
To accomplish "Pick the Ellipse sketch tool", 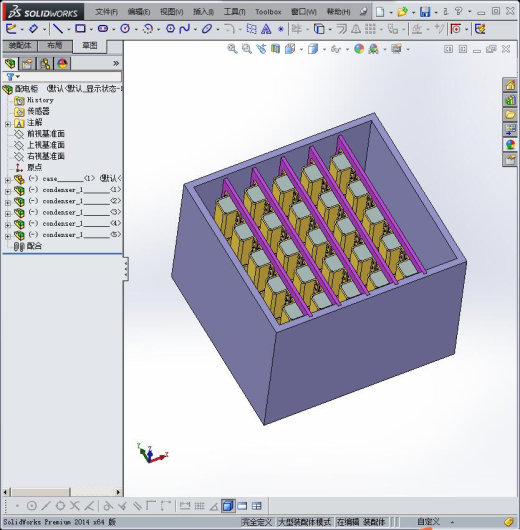I will 207,29.
